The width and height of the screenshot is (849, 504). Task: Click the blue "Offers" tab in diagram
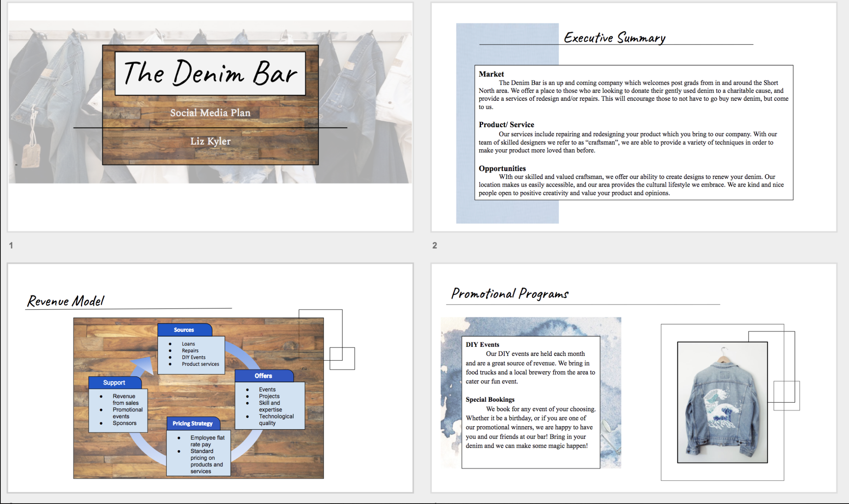click(263, 376)
